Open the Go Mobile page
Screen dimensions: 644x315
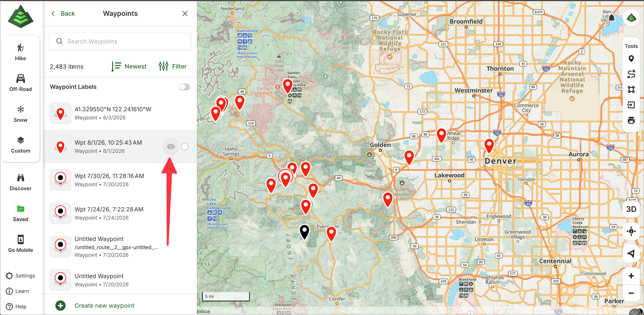(x=21, y=244)
